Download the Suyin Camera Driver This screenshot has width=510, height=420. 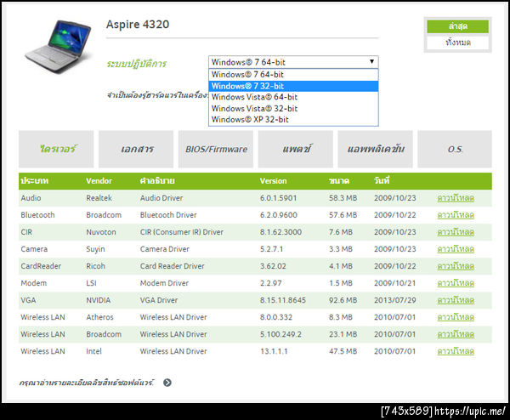point(456,249)
